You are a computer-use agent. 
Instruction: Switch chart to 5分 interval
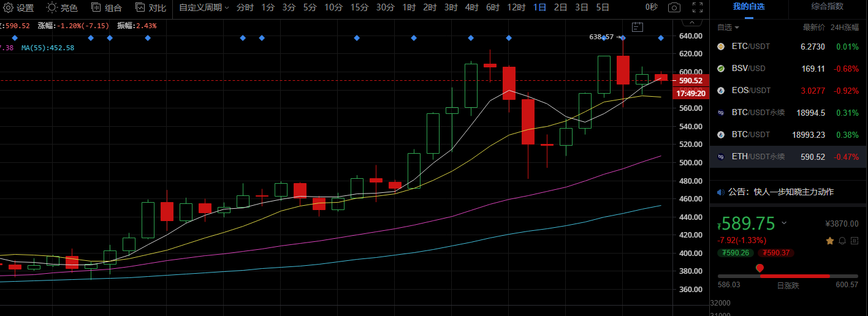[x=310, y=8]
